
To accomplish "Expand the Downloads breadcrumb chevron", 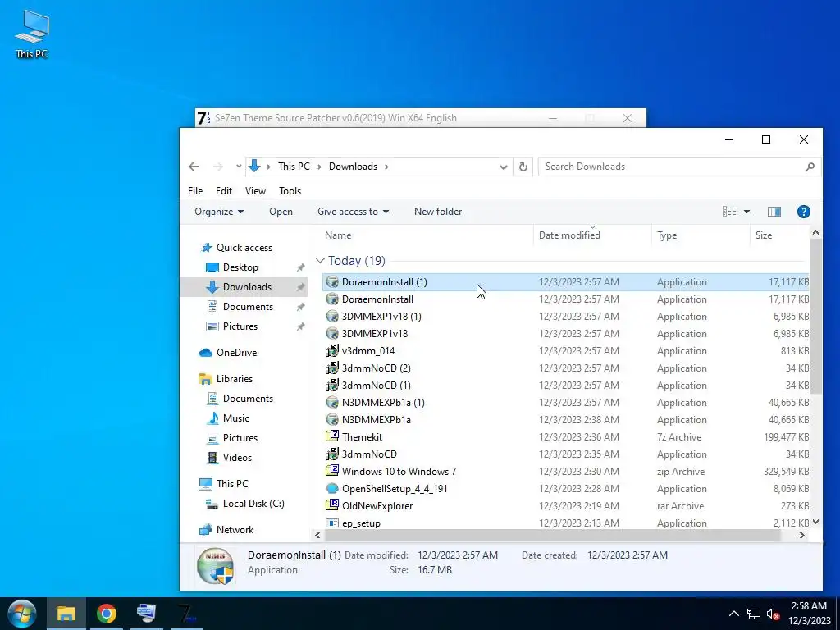I will (x=386, y=167).
